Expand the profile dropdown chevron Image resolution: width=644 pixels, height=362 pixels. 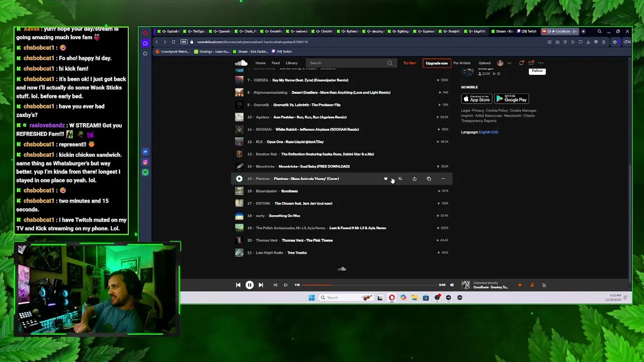(x=509, y=63)
